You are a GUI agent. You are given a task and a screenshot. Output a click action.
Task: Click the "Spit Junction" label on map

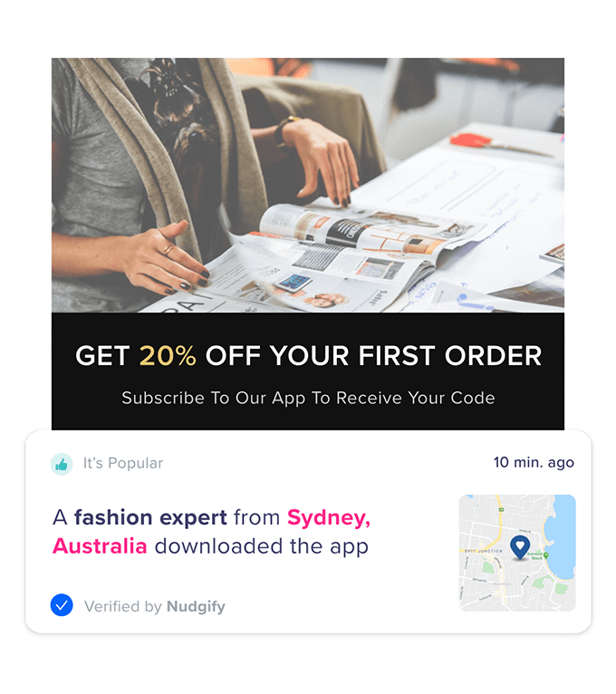tap(483, 551)
